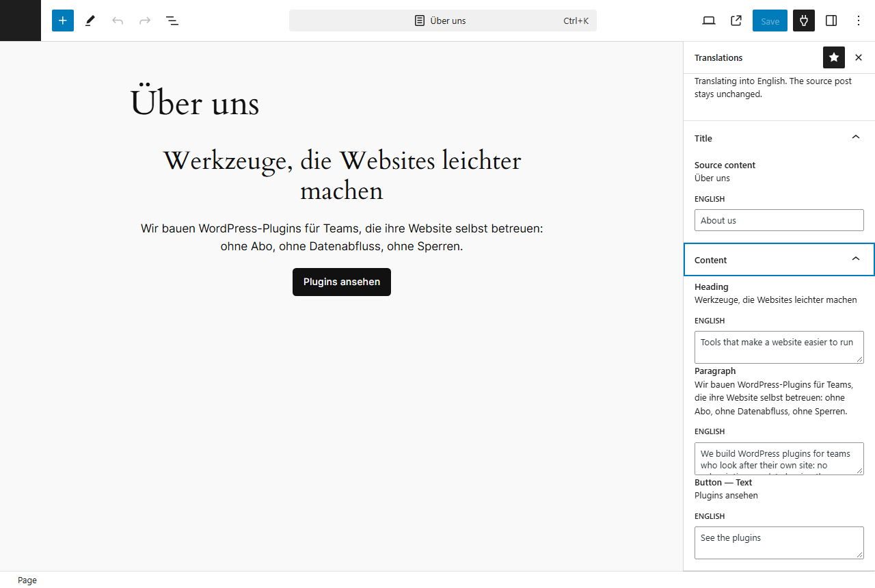The height and width of the screenshot is (588, 875).
Task: Toggle the Settings sidebar panel icon
Action: [831, 21]
